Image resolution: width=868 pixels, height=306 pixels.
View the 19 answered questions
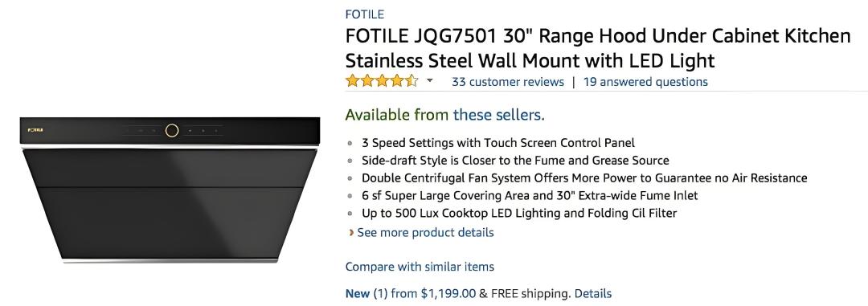point(645,82)
